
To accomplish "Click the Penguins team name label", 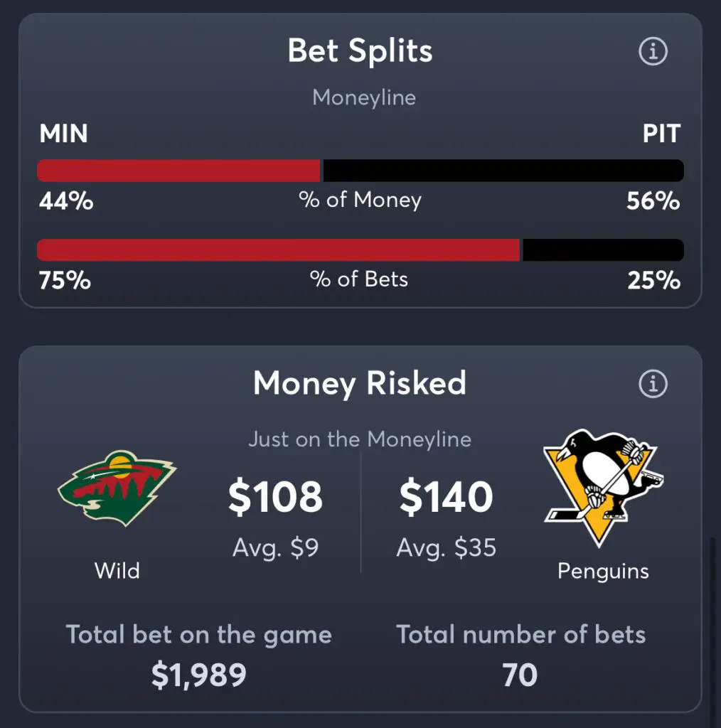I will click(x=603, y=572).
